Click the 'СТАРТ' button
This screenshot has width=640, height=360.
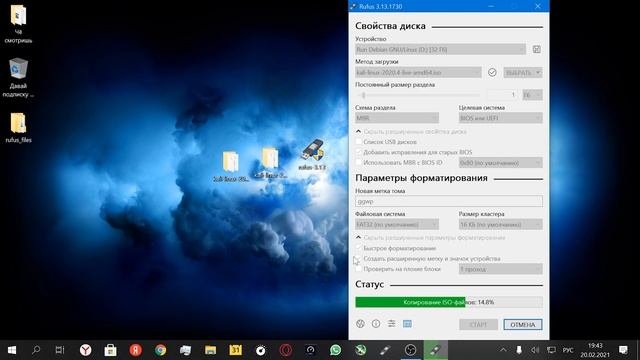(x=478, y=324)
